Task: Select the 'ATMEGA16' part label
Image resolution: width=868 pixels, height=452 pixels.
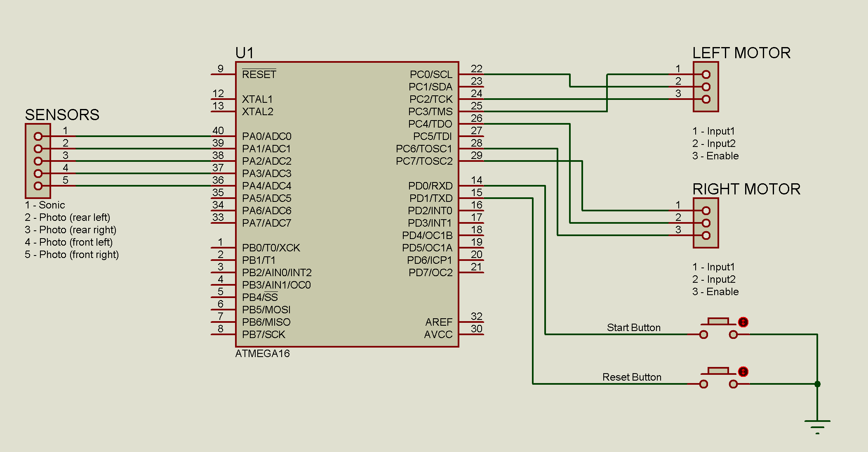Action: (263, 354)
